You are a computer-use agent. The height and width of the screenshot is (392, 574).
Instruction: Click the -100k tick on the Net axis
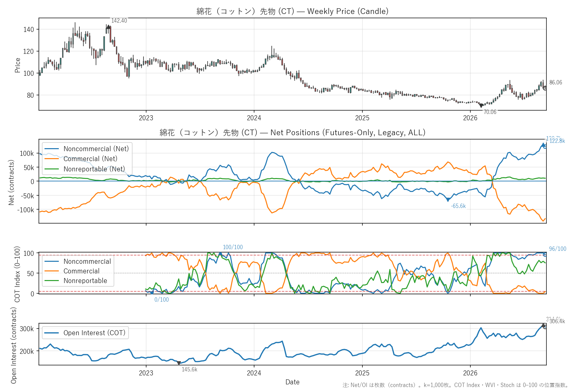pyautogui.click(x=26, y=210)
